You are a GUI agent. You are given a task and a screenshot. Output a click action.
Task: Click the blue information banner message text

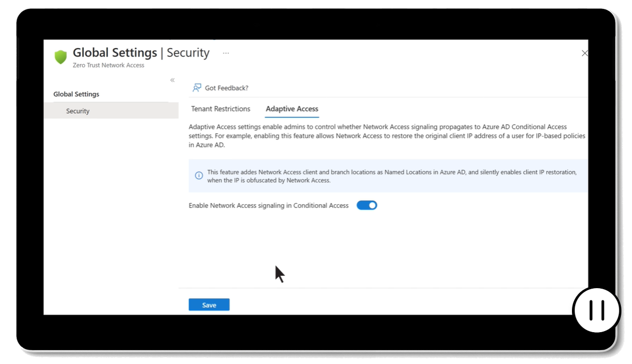point(391,176)
